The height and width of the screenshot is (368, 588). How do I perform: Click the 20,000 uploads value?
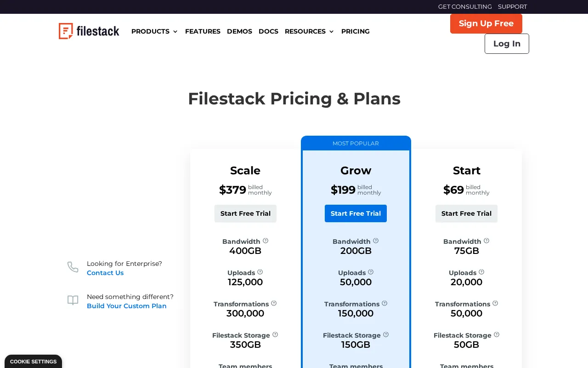(x=467, y=282)
